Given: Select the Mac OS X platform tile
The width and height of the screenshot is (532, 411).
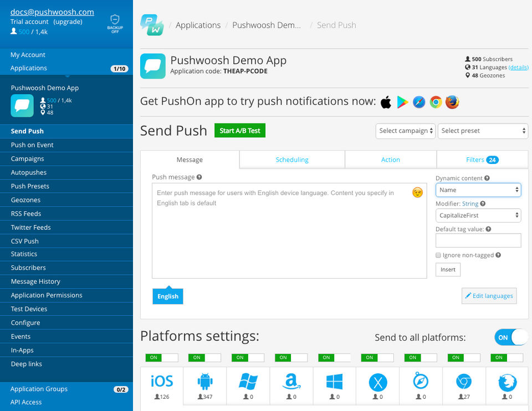Looking at the screenshot, I should [x=377, y=386].
